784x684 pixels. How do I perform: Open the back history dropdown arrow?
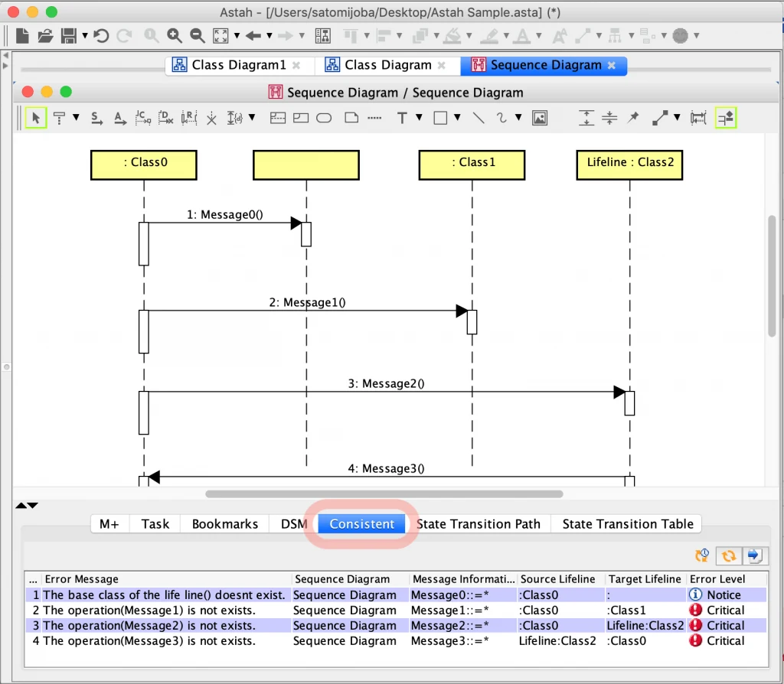pos(269,35)
